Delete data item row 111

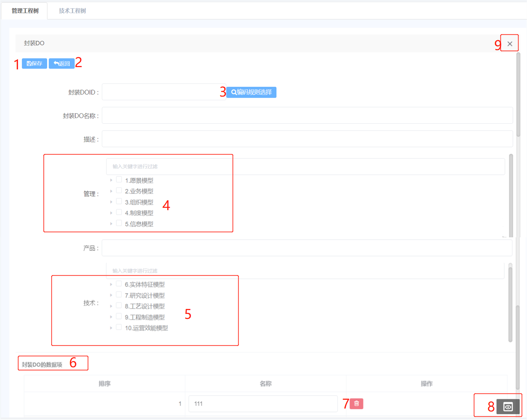point(356,404)
